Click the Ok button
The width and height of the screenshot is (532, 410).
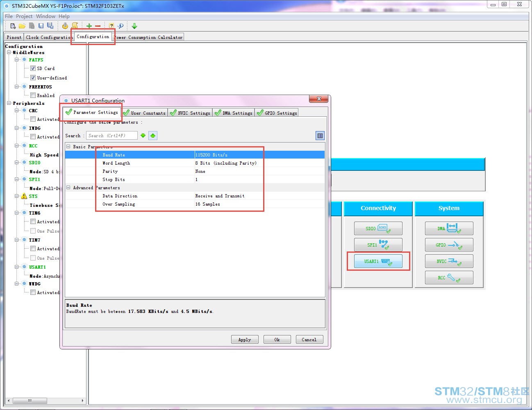pyautogui.click(x=277, y=340)
